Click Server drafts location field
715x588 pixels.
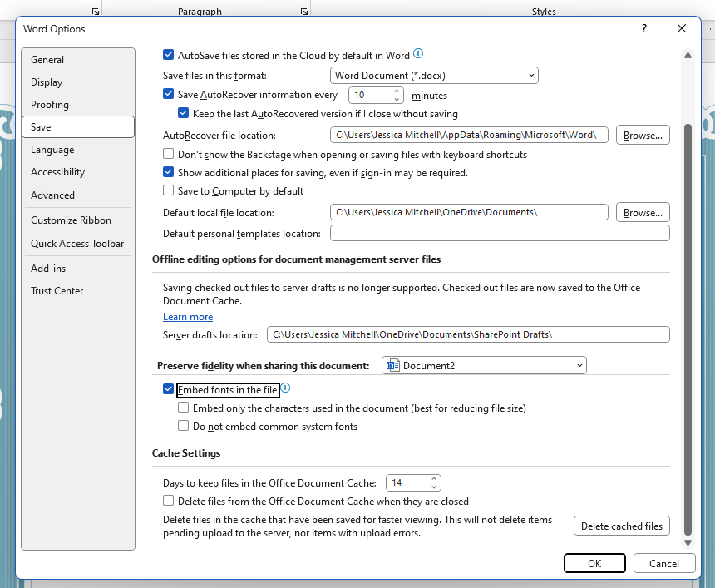[x=468, y=334]
